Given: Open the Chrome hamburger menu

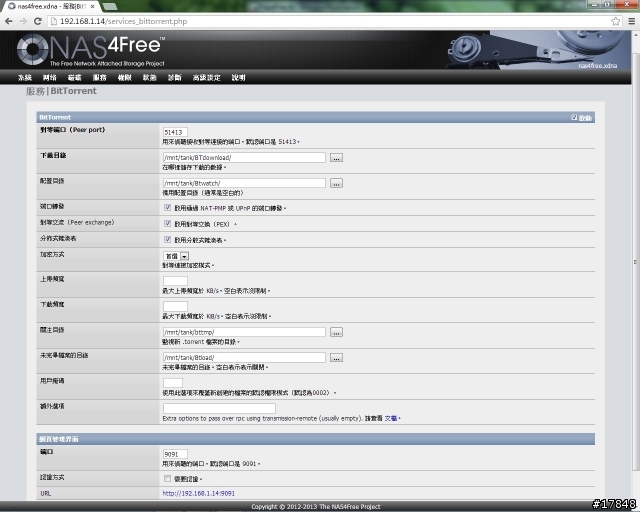Looking at the screenshot, I should tap(631, 21).
